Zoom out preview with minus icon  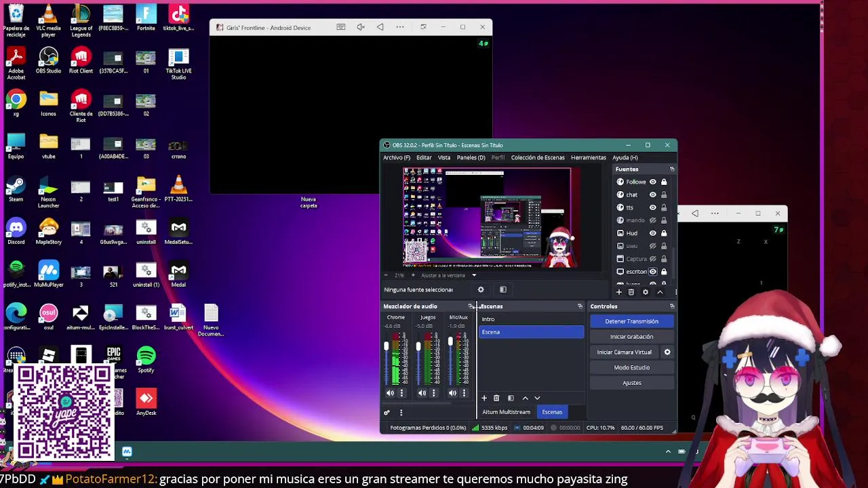pos(386,275)
